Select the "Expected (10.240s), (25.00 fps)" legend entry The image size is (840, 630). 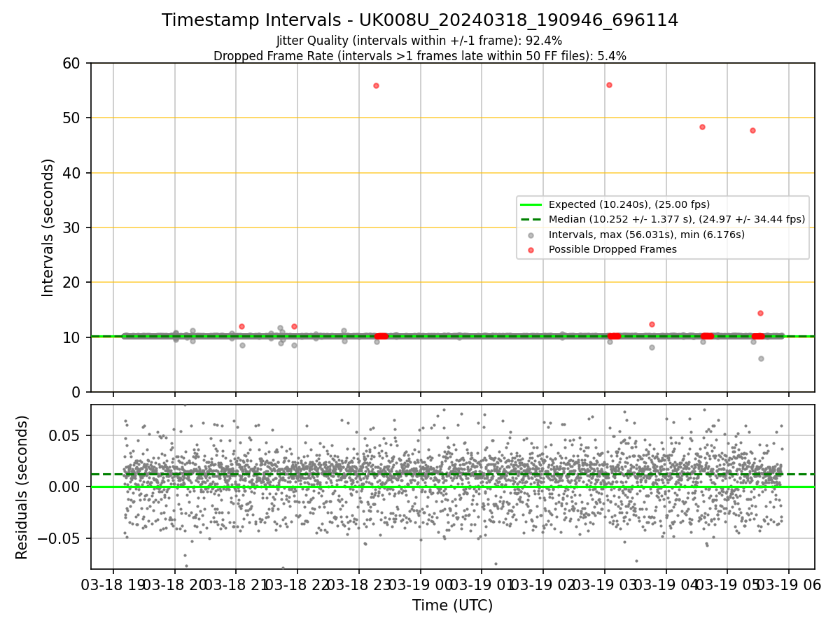(629, 204)
